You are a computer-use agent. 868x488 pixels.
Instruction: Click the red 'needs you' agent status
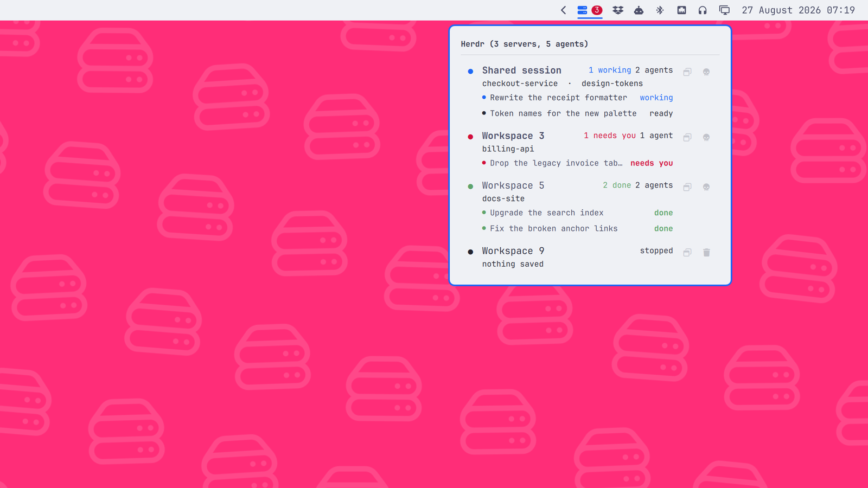point(652,163)
